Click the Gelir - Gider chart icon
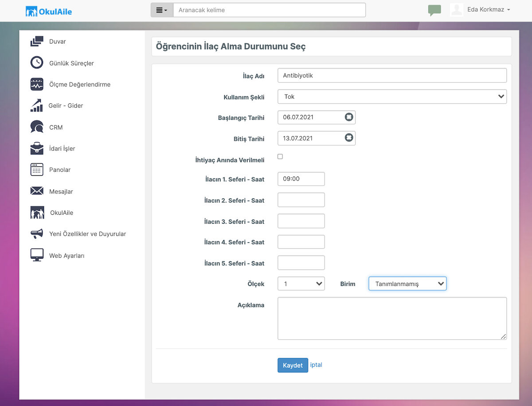 tap(36, 106)
